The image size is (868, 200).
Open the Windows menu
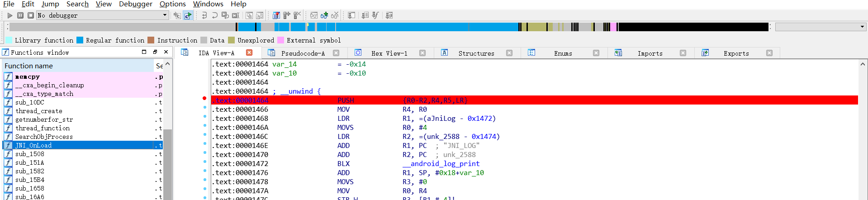point(208,4)
